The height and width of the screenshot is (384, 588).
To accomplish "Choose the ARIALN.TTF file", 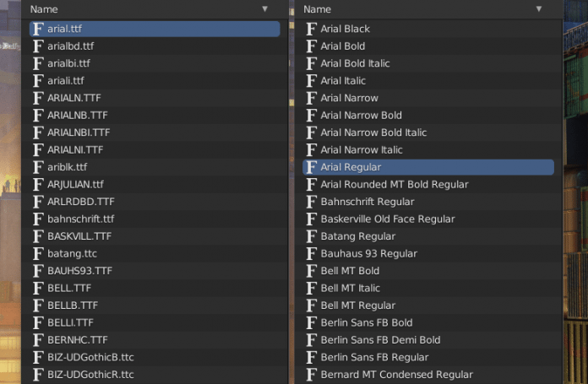I will click(155, 98).
